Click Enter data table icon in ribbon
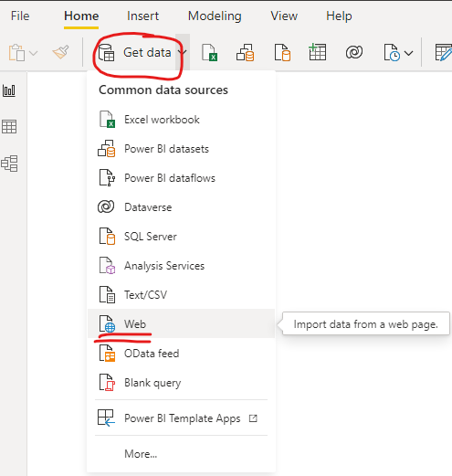The image size is (452, 476). tap(317, 52)
